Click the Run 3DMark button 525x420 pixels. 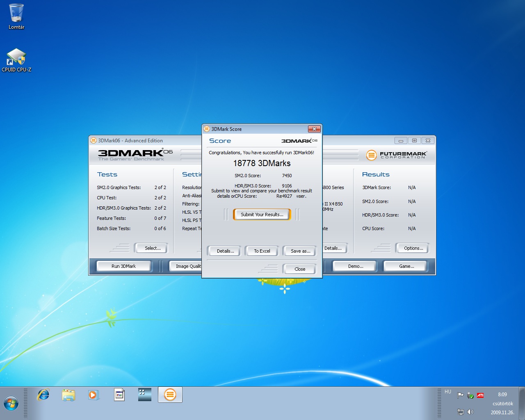(123, 266)
